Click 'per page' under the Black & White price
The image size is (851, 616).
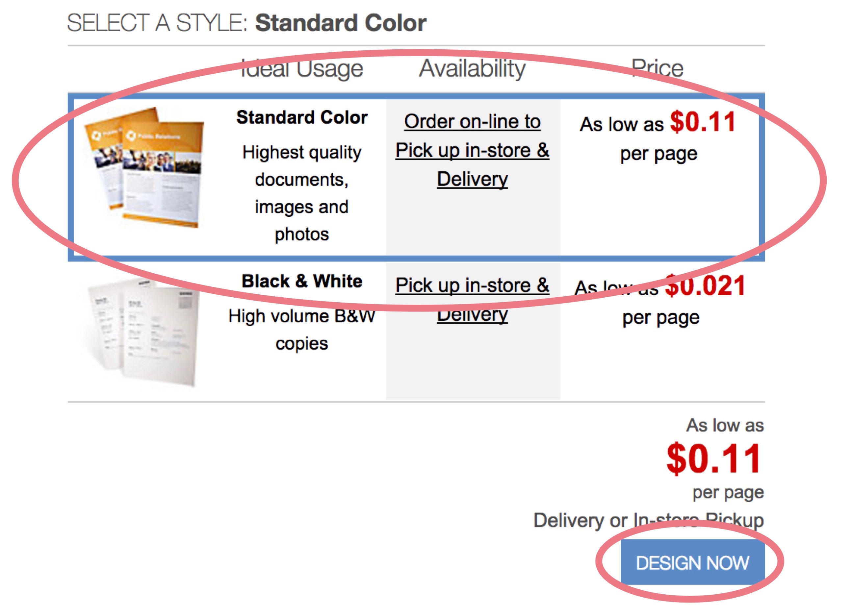[x=661, y=318]
